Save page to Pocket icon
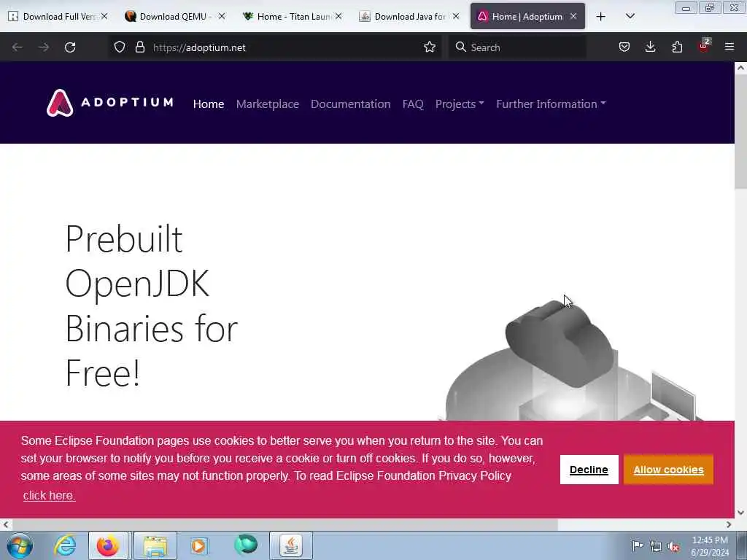Screen dimensions: 747x560 pos(624,47)
